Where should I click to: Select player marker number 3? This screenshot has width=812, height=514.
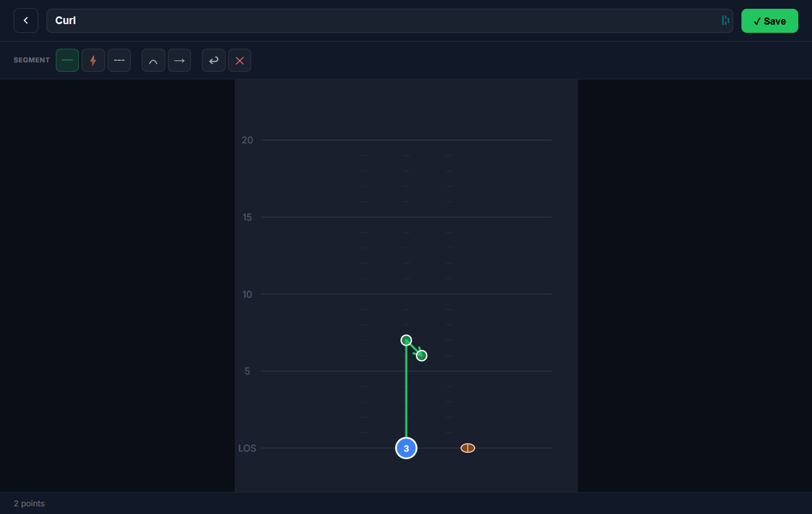[x=406, y=448]
